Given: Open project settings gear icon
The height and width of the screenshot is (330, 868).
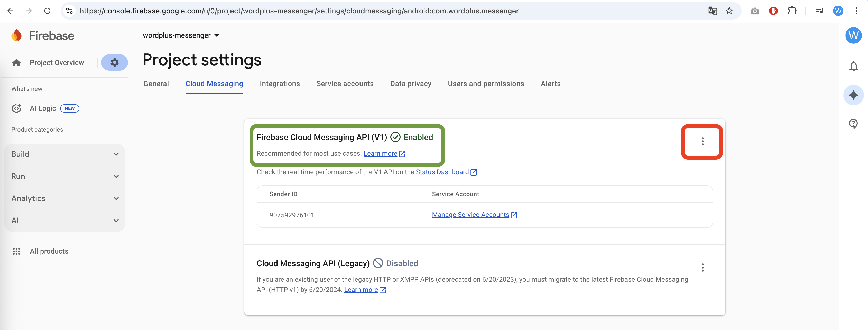Looking at the screenshot, I should [x=115, y=62].
